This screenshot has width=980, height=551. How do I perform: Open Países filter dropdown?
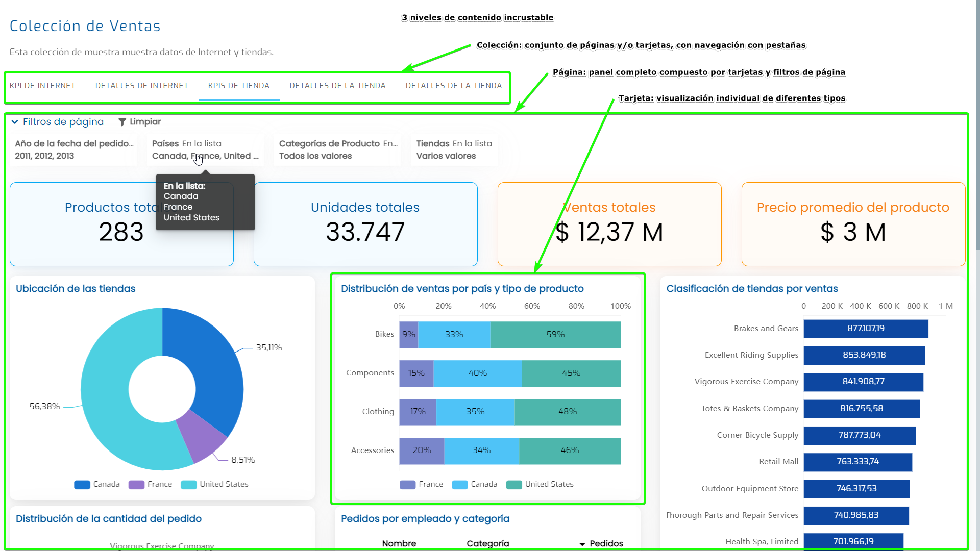coord(205,150)
